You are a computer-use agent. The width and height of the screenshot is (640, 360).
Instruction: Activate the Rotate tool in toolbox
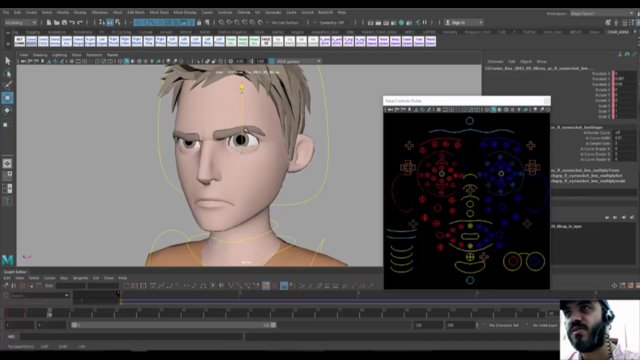point(7,110)
